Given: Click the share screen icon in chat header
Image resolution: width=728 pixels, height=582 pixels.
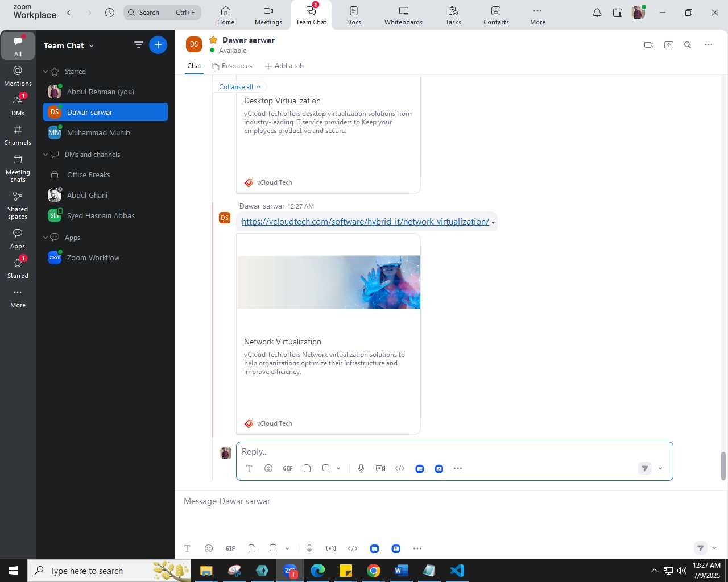Looking at the screenshot, I should 669,45.
